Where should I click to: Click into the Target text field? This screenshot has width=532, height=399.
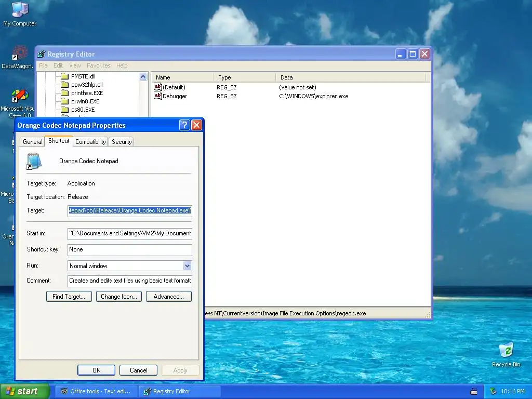[129, 211]
